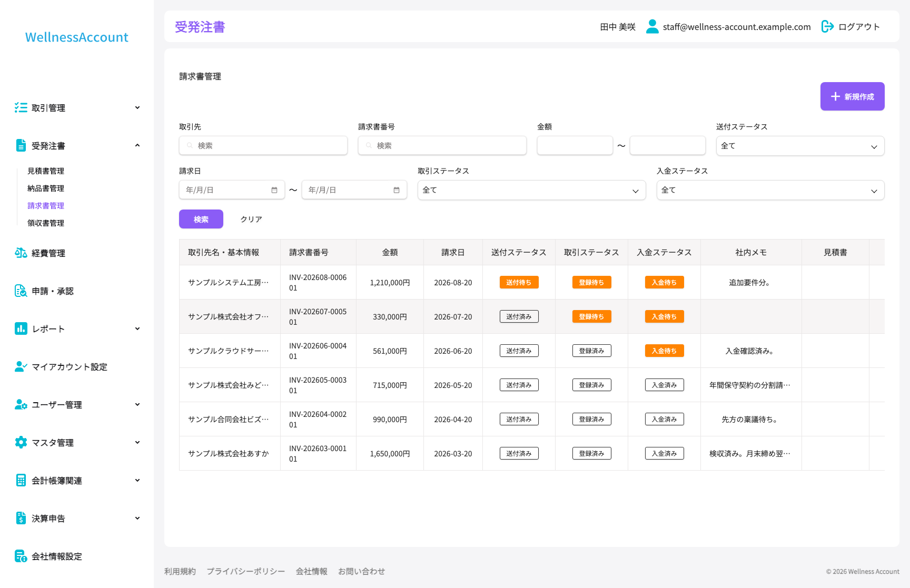Click the purple 検索 button
This screenshot has height=588, width=910.
(x=201, y=219)
